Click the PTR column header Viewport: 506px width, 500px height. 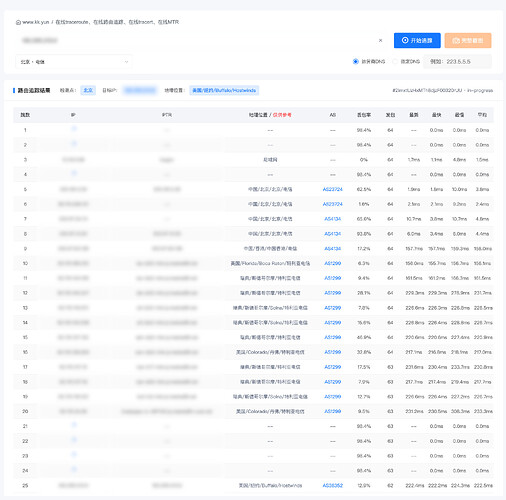[x=167, y=115]
